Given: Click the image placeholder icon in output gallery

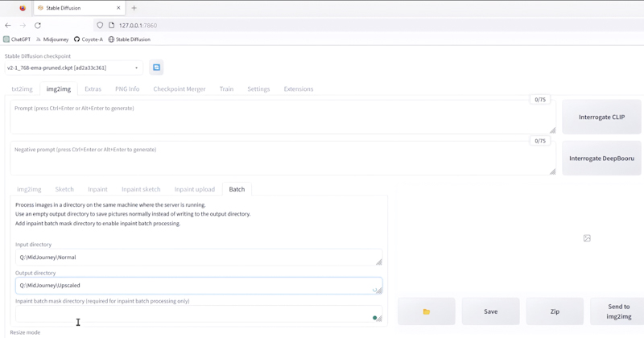Looking at the screenshot, I should click(x=587, y=238).
